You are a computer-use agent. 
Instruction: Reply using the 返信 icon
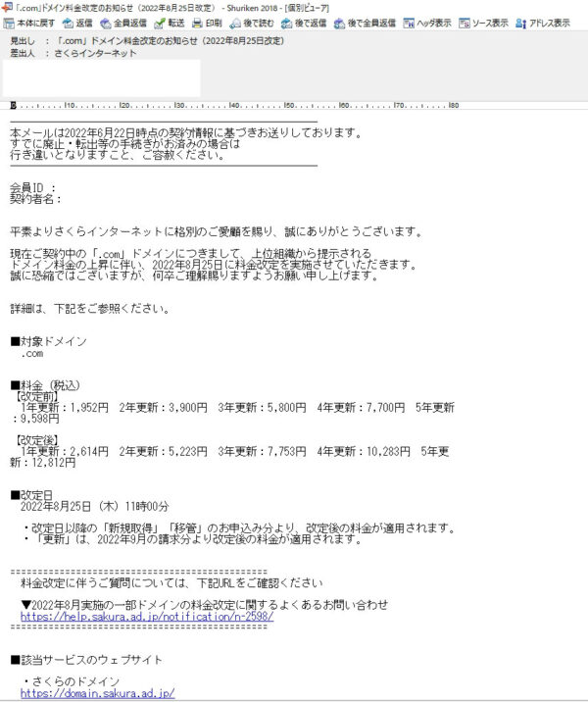point(68,23)
